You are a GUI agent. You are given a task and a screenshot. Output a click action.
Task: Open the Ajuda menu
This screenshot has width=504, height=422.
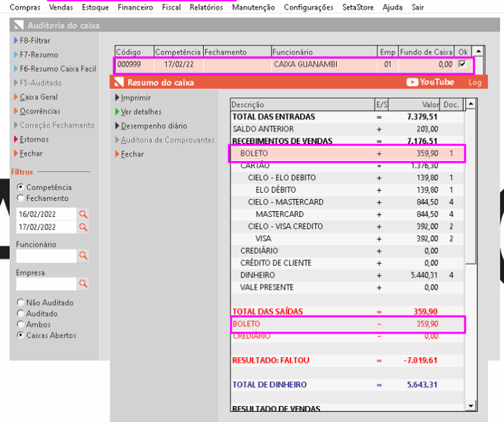click(392, 7)
